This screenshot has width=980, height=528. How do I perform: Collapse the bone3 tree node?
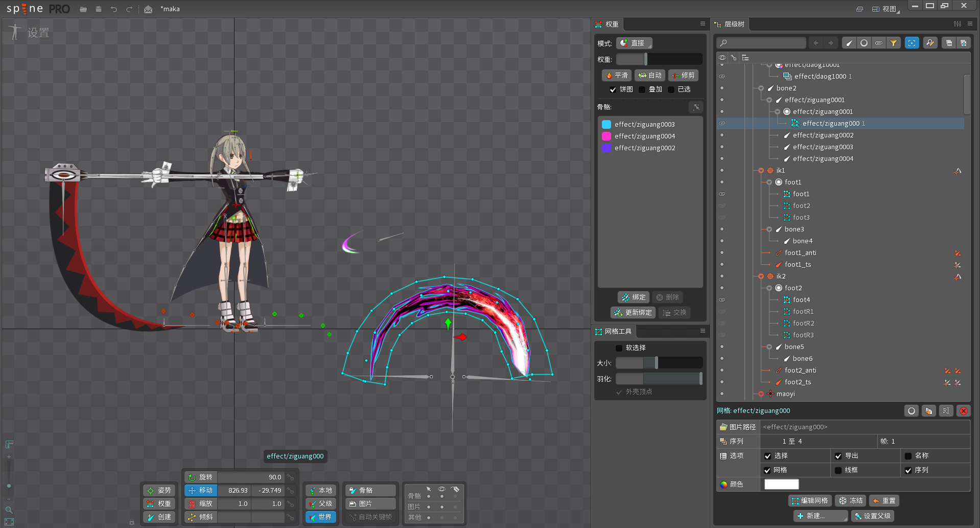(x=769, y=229)
